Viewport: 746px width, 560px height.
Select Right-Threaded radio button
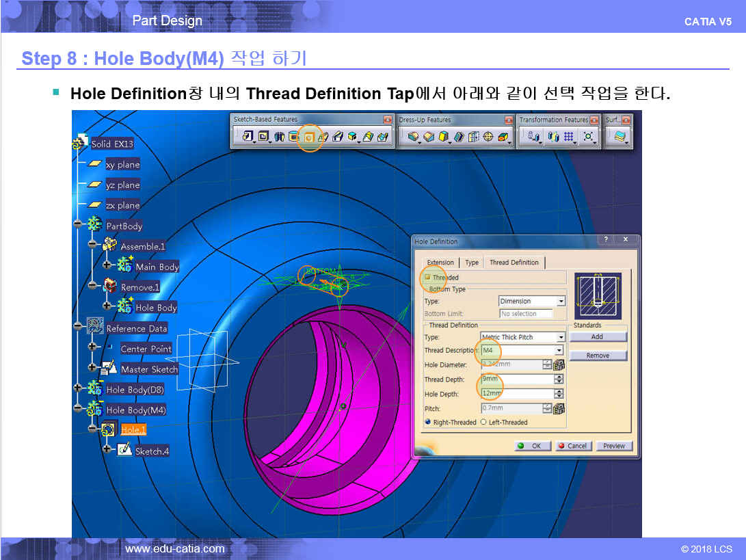(428, 422)
